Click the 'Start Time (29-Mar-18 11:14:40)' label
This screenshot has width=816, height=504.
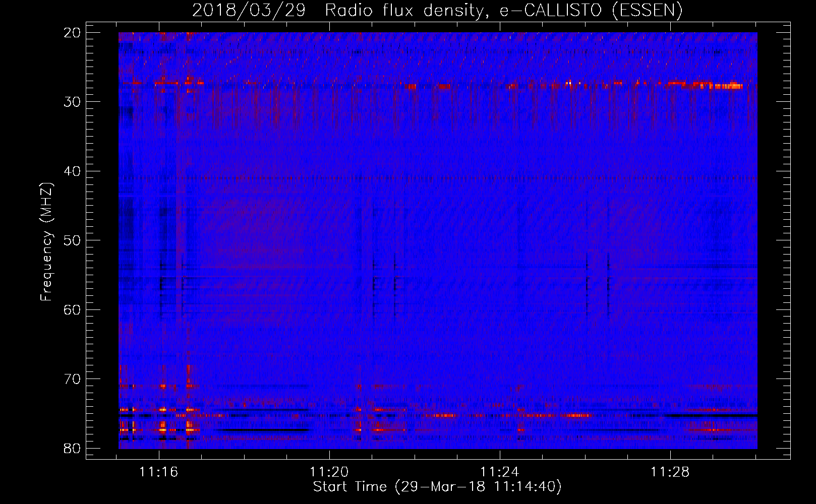tap(437, 487)
